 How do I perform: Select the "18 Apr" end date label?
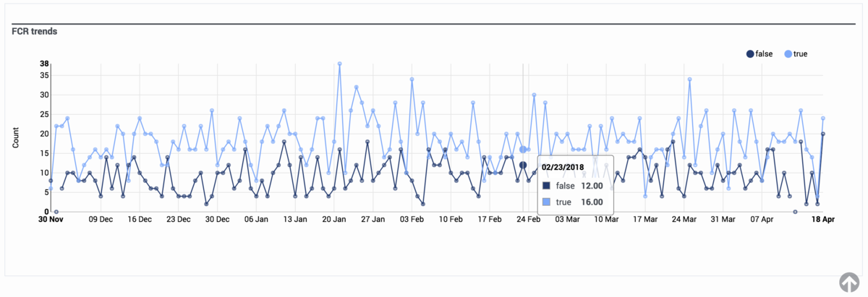(822, 220)
